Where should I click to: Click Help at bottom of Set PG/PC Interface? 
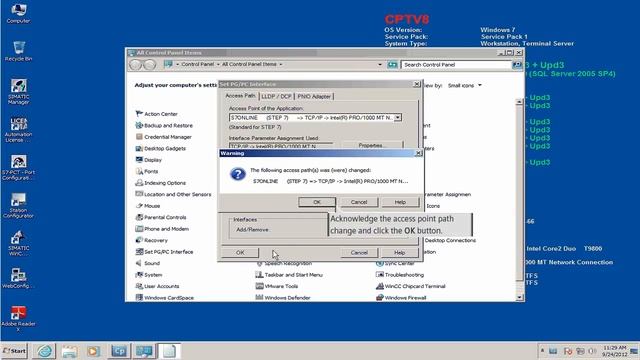pyautogui.click(x=400, y=253)
